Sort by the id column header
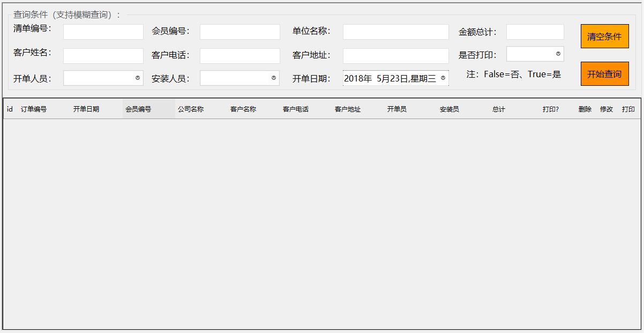The width and height of the screenshot is (644, 333). click(10, 109)
